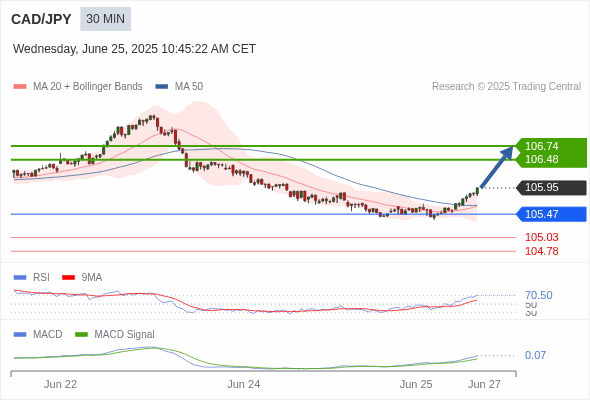Click the Jun 22 date axis label
590x400 pixels.
(60, 384)
